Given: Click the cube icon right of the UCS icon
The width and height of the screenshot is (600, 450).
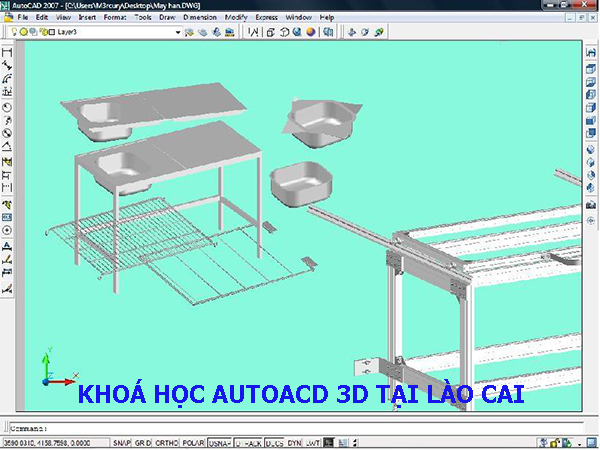Looking at the screenshot, I should [271, 32].
